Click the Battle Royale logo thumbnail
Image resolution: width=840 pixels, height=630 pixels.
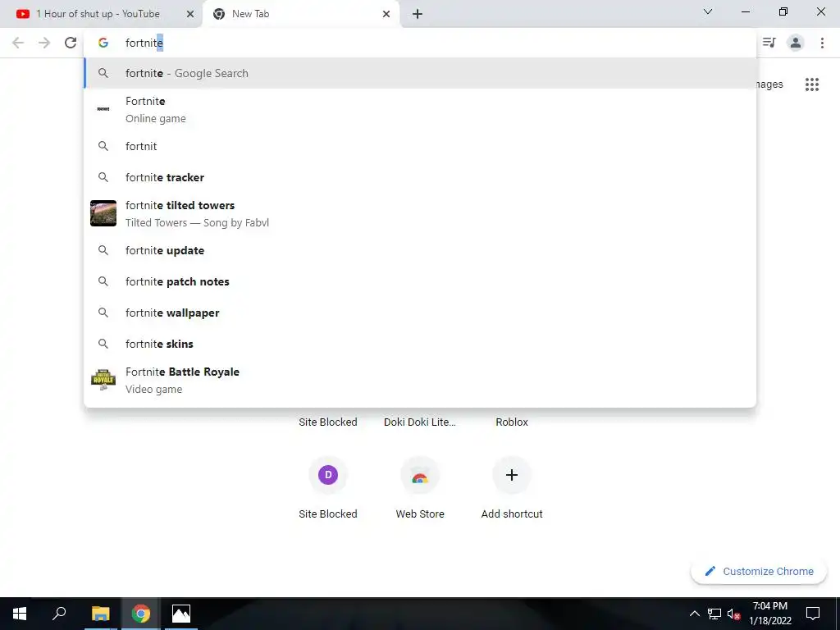103,380
